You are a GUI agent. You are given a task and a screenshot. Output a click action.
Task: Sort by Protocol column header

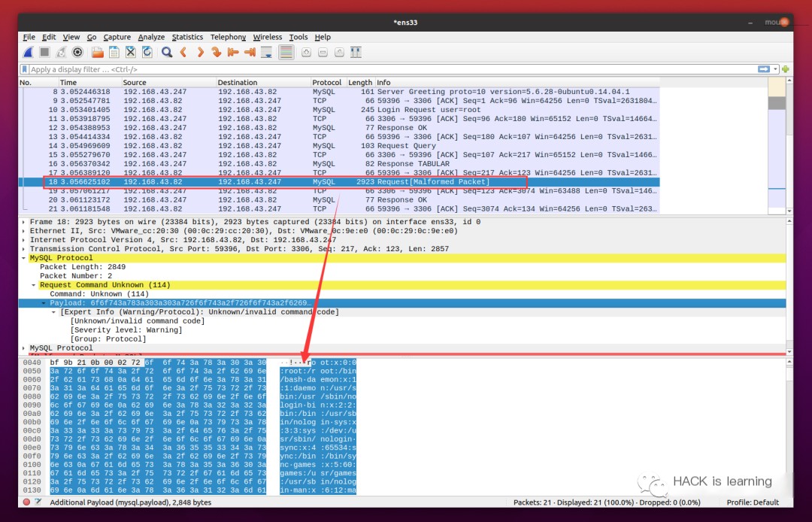pos(328,82)
